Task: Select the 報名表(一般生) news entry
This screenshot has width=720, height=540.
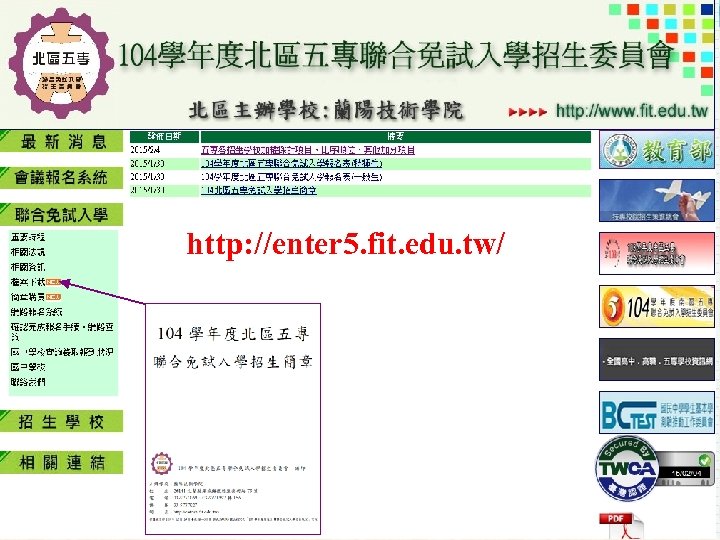Action: (292, 177)
